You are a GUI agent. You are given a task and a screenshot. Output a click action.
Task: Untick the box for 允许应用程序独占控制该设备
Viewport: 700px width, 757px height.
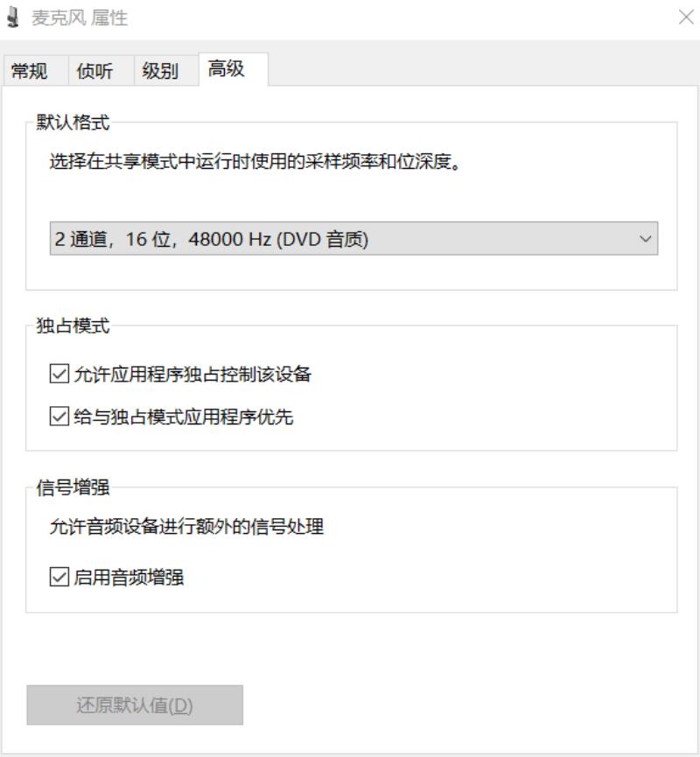59,374
